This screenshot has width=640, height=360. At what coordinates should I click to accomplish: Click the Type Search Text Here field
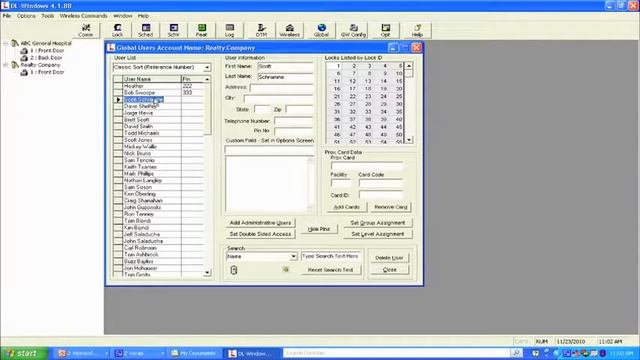[x=330, y=256]
